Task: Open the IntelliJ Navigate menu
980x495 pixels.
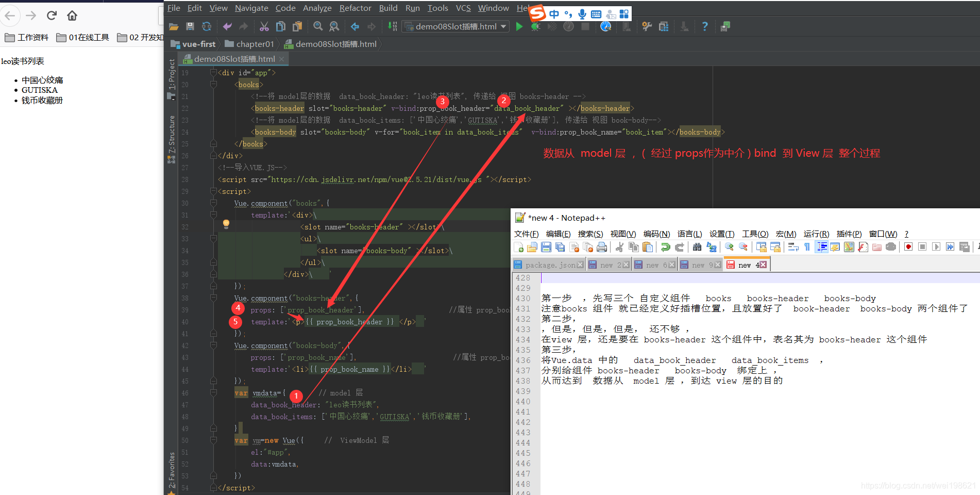Action: pos(251,8)
